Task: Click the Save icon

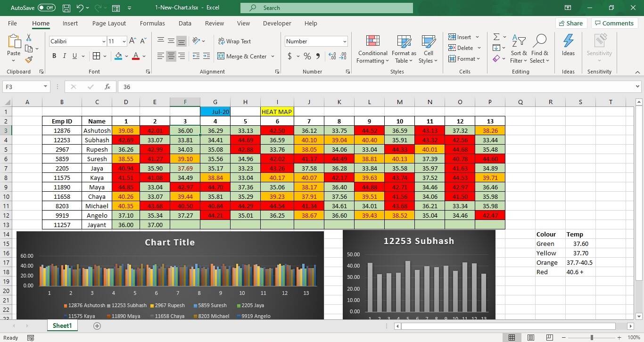Action: 66,8
